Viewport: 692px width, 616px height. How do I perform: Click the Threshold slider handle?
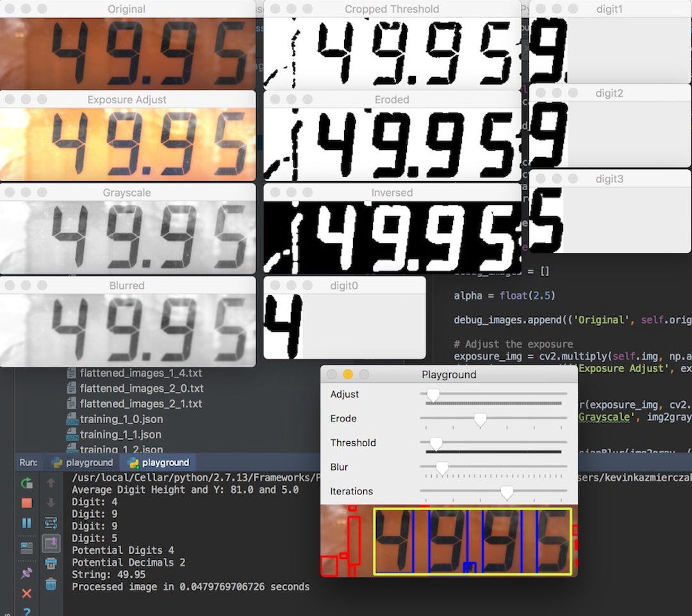click(x=438, y=443)
